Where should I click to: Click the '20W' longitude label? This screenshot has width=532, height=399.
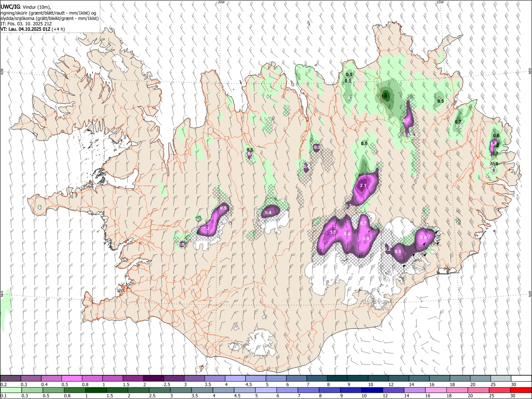point(221,2)
